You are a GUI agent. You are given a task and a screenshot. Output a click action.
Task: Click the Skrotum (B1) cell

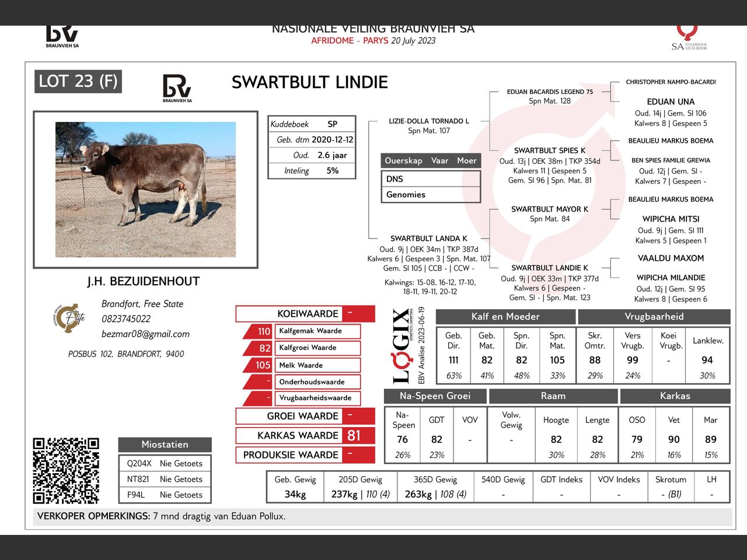(671, 487)
